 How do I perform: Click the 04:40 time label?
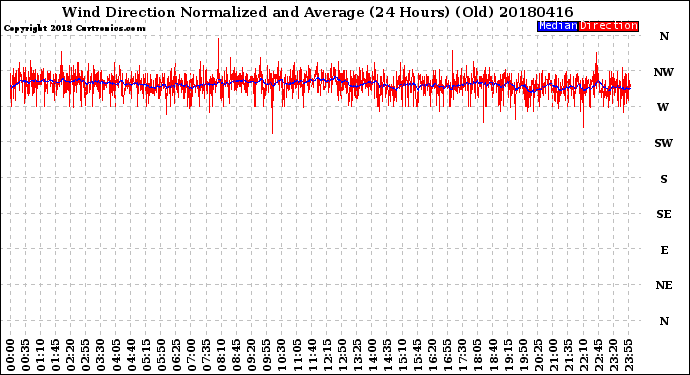tap(131, 355)
